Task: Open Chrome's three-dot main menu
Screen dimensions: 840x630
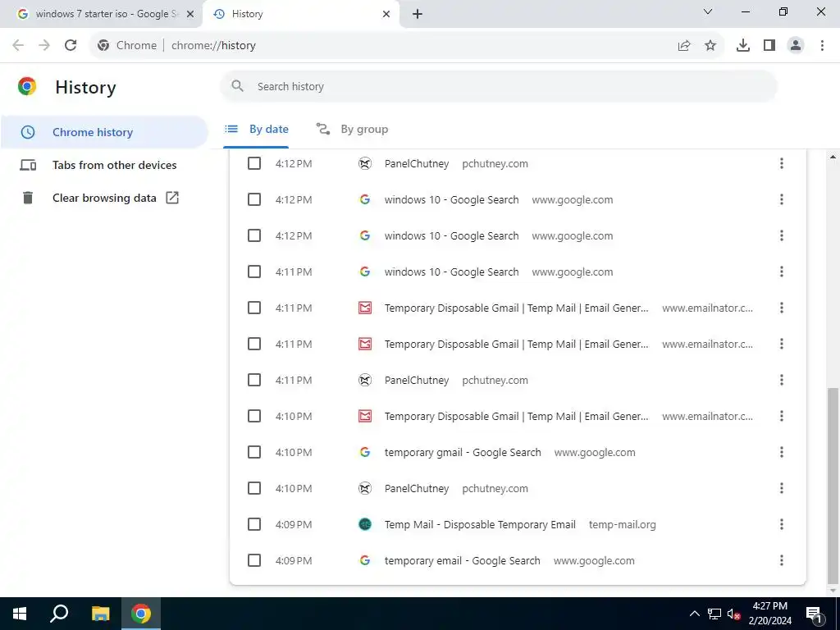Action: pyautogui.click(x=822, y=46)
